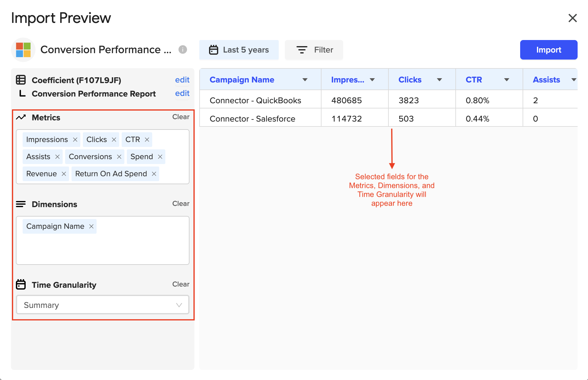Image resolution: width=588 pixels, height=380 pixels.
Task: Open the Filter options
Action: click(x=314, y=50)
